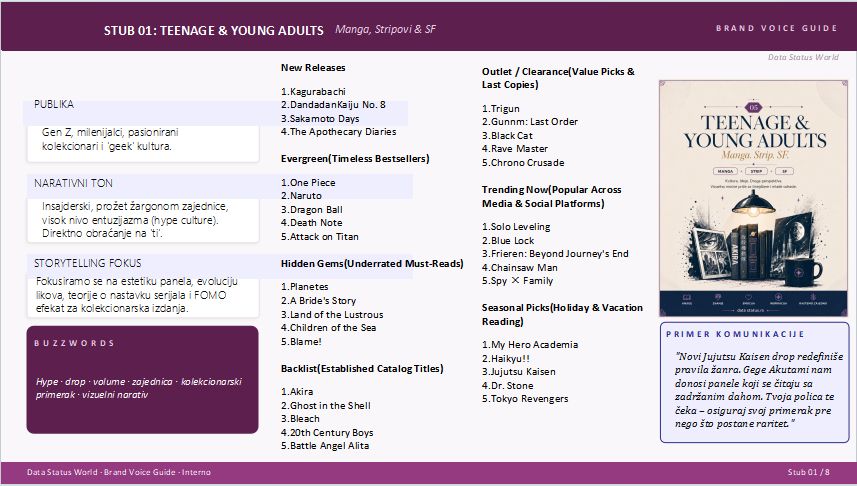This screenshot has height=486, width=857.
Task: Click the hanging lamp illustration on poster
Action: click(x=753, y=202)
